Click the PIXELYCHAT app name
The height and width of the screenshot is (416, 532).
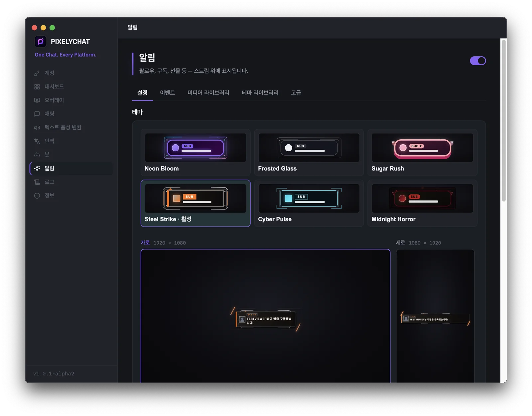(70, 42)
